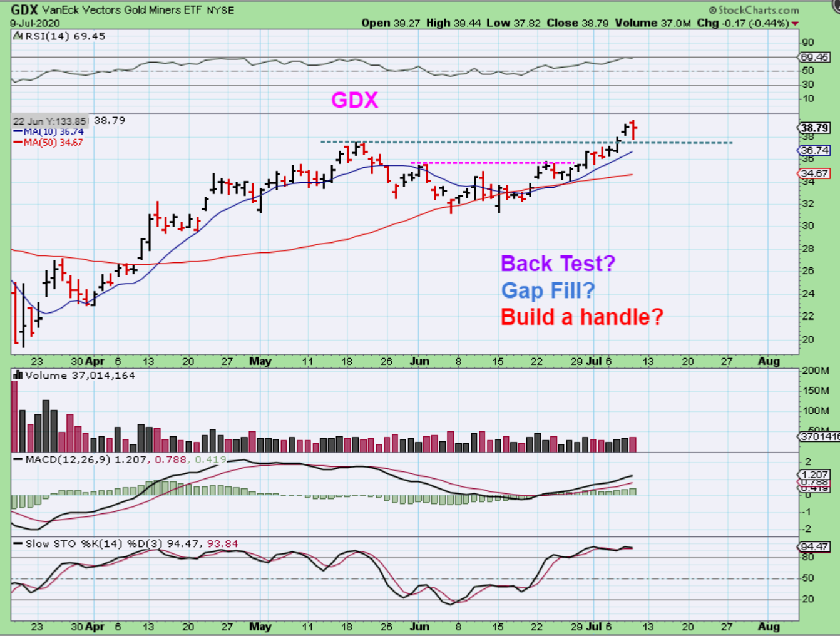Click the 32 price axis label
Image resolution: width=840 pixels, height=636 pixels.
[x=808, y=203]
